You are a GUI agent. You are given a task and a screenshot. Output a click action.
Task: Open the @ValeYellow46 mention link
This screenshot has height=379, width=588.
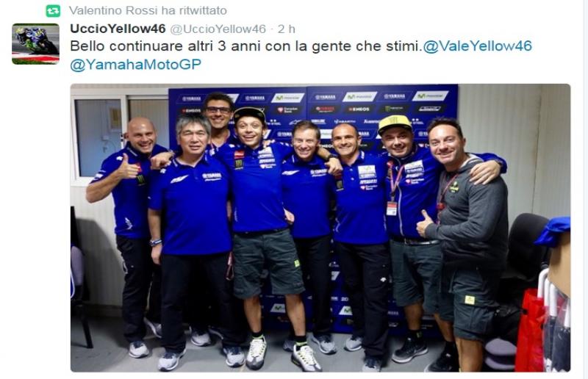pyautogui.click(x=477, y=46)
